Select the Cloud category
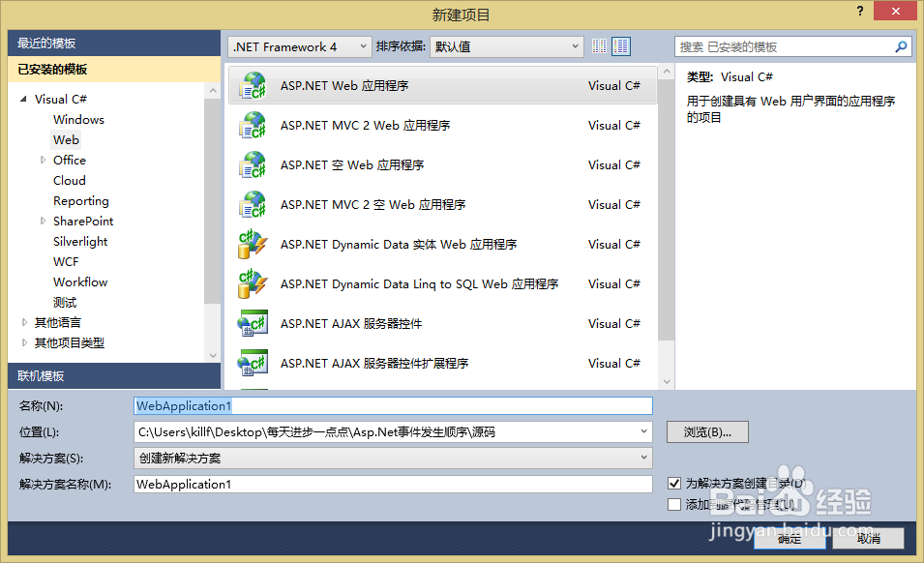Viewport: 924px width, 563px height. pyautogui.click(x=70, y=181)
